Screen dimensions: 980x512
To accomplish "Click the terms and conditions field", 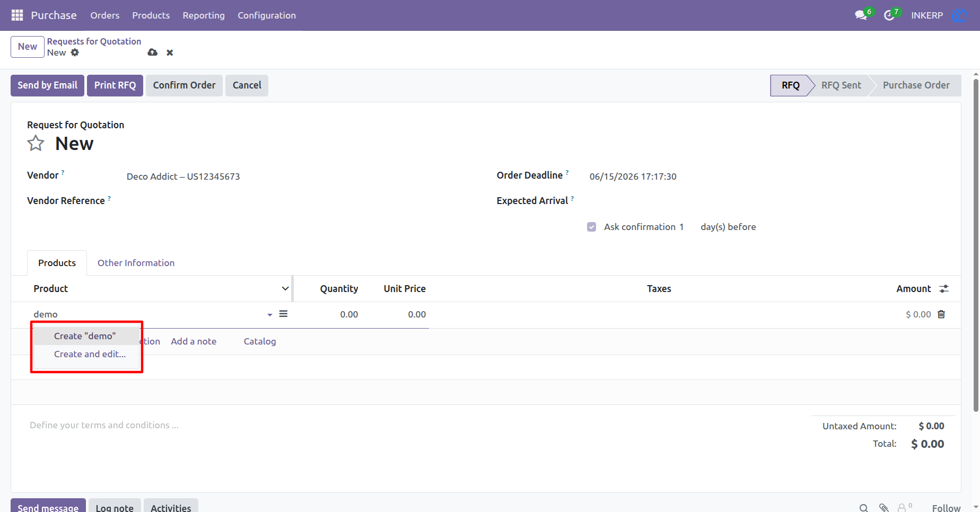I will tap(104, 425).
